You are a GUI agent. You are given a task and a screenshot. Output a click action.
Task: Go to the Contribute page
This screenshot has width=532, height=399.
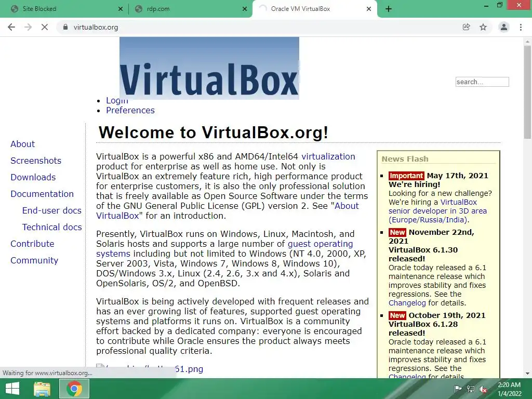coord(32,244)
